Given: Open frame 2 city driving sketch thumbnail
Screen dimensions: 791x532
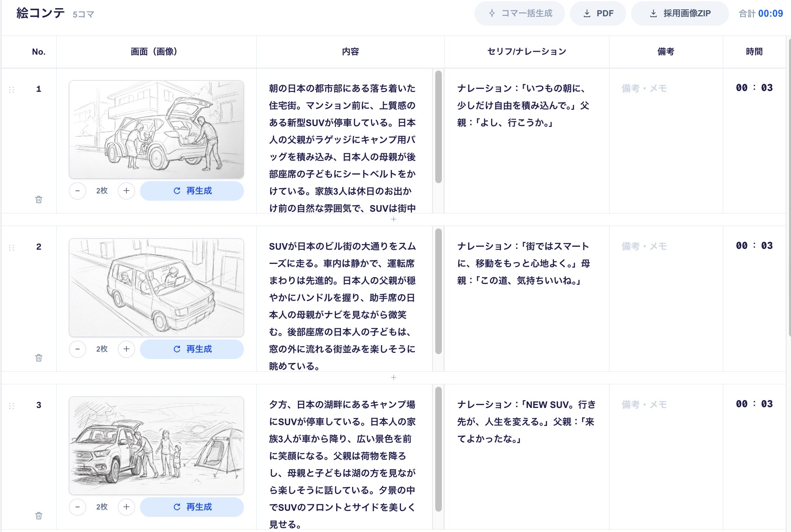Looking at the screenshot, I should (x=156, y=288).
